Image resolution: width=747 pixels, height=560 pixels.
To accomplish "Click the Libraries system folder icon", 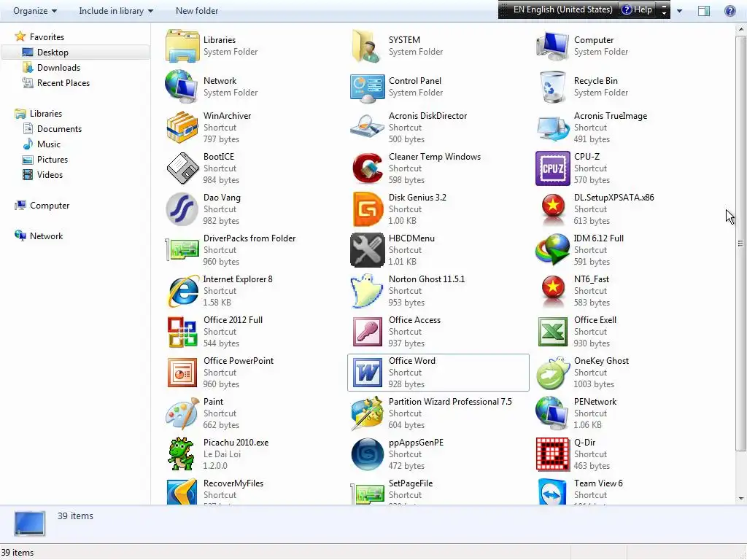I will (182, 46).
